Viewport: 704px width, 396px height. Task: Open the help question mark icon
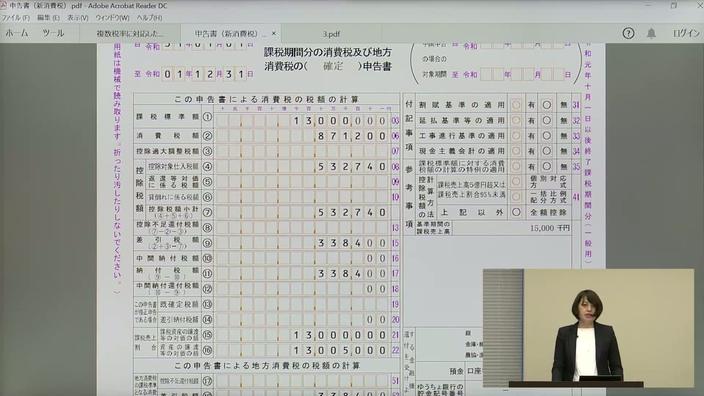pos(628,33)
